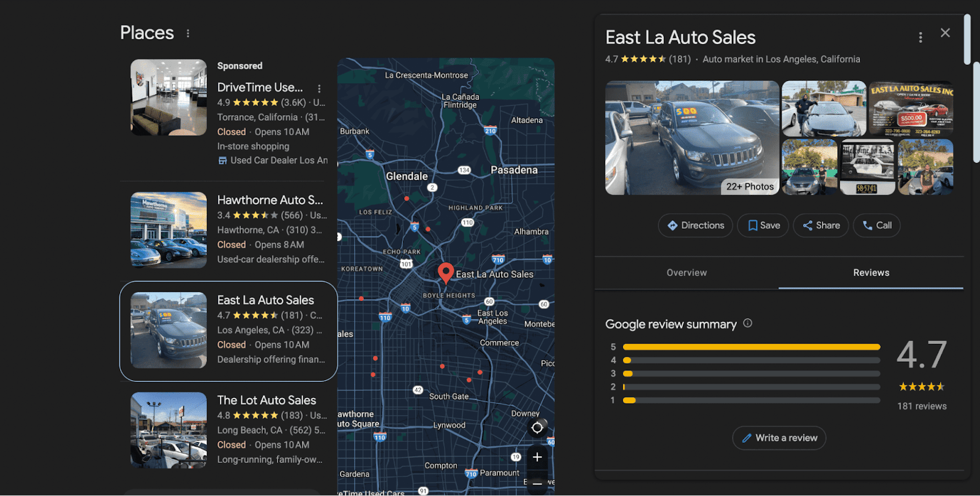
Task: Filter by 5-star rating bar
Action: pos(752,347)
